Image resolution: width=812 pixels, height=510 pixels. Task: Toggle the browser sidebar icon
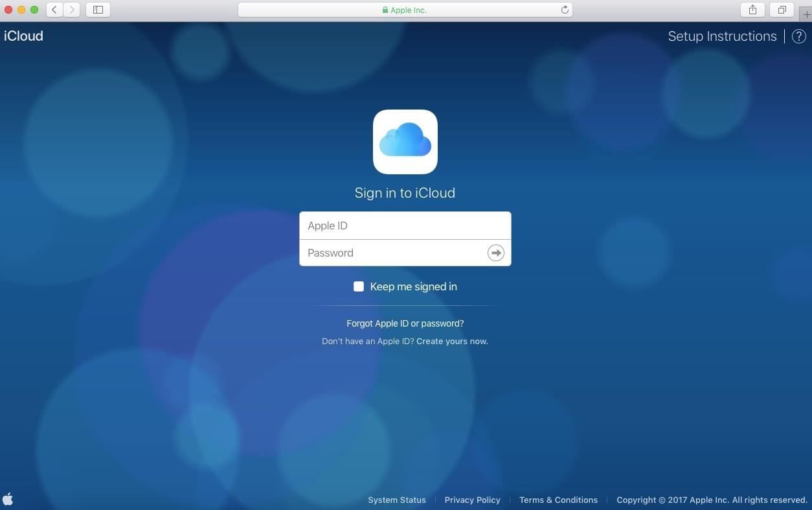97,10
